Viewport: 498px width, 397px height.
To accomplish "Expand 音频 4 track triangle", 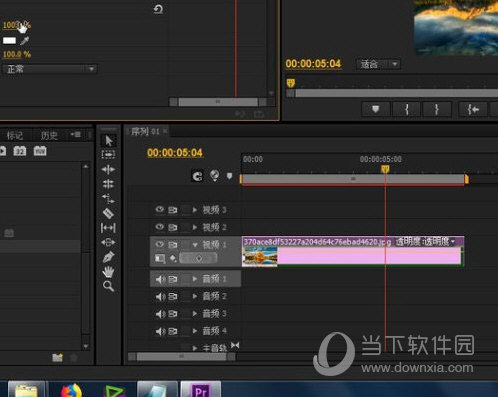I will tap(195, 331).
